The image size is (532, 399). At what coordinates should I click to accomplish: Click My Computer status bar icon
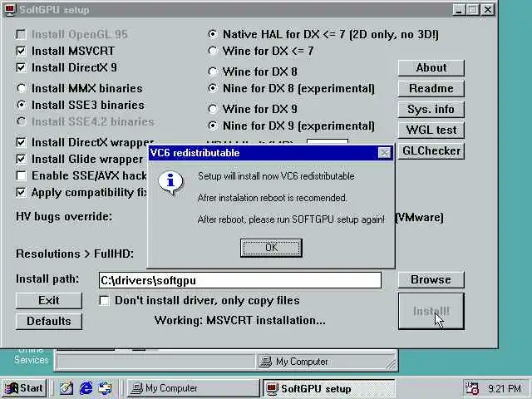pyautogui.click(x=265, y=362)
